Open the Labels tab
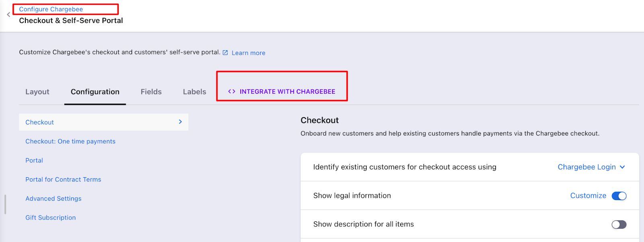Screen dimensions: 644x242 (194, 92)
